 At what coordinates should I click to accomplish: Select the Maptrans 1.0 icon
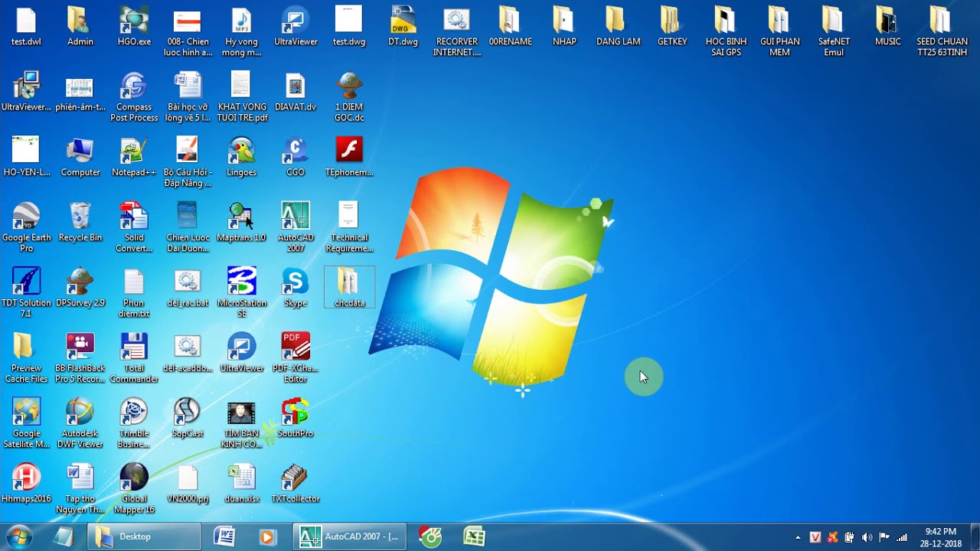(x=241, y=222)
